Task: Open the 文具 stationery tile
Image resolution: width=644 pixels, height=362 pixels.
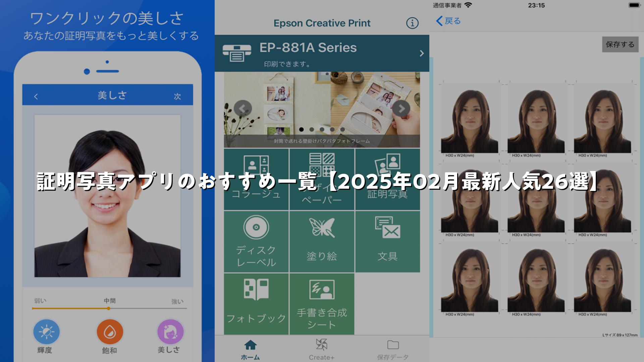Action: click(x=387, y=241)
